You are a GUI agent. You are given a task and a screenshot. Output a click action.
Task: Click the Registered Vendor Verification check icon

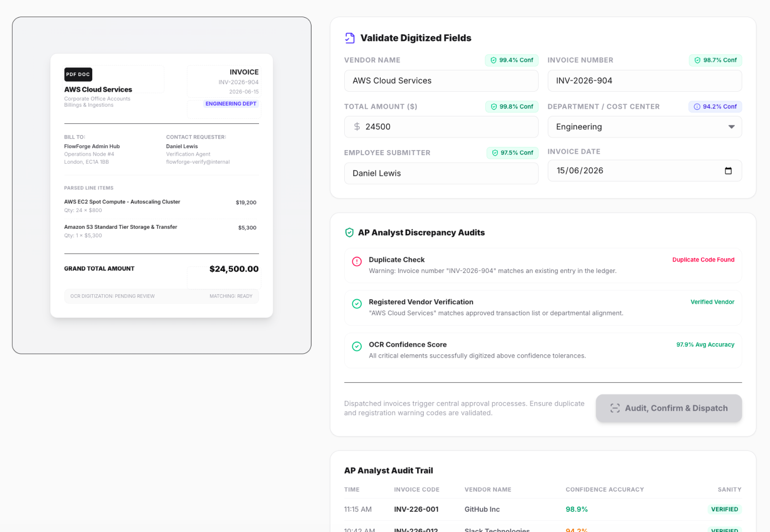coord(357,304)
